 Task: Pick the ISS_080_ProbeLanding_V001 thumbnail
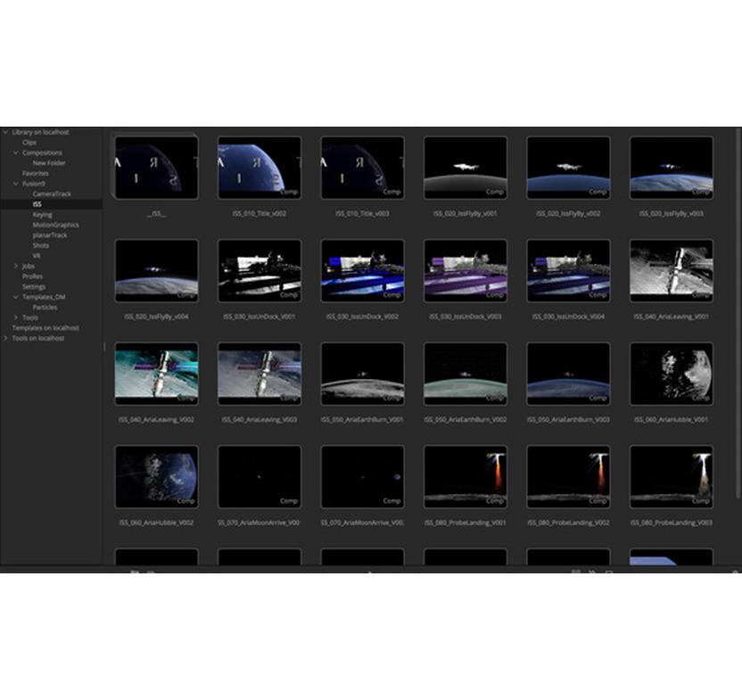coord(466,476)
